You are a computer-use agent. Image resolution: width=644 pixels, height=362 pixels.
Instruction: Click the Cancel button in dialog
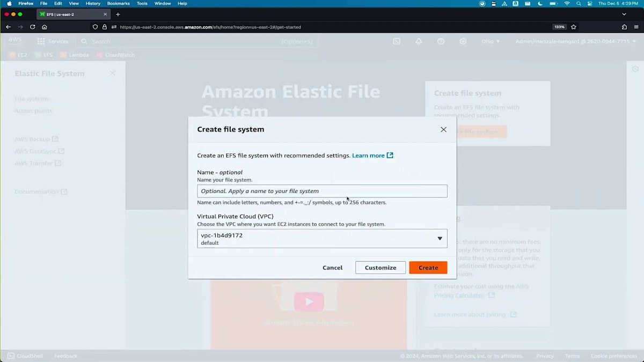click(x=332, y=268)
